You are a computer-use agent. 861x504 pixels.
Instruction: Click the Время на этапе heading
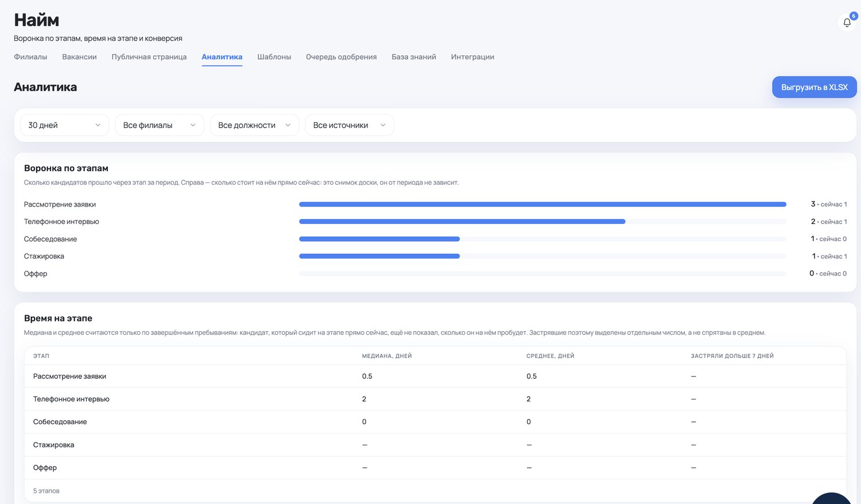click(x=58, y=318)
